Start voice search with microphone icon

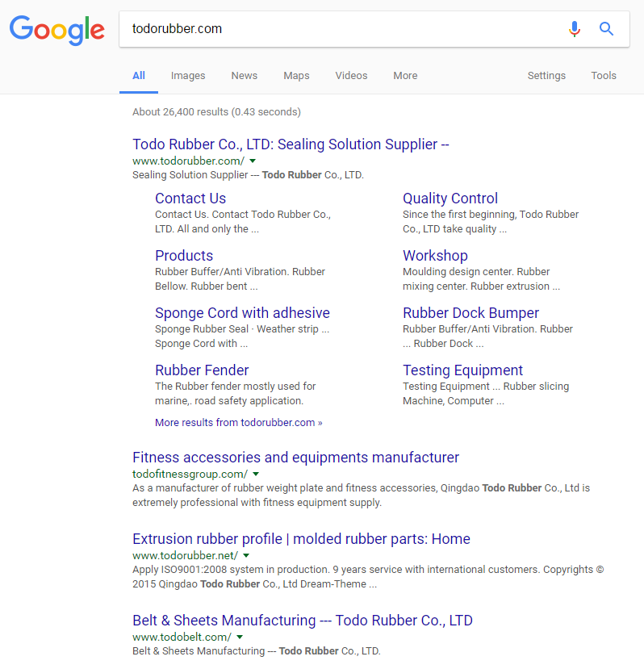[575, 29]
